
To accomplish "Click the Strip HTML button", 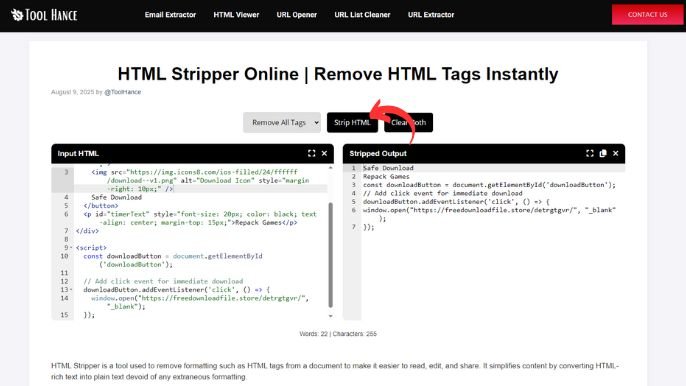I will coord(352,123).
